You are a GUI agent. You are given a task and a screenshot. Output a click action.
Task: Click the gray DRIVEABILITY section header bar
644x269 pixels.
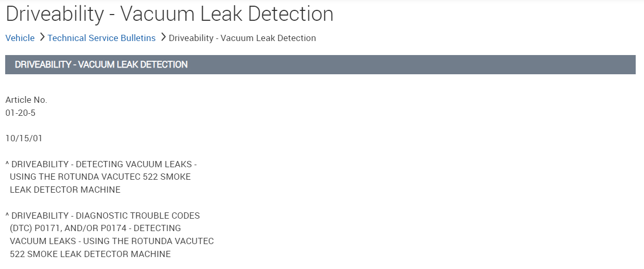(320, 65)
